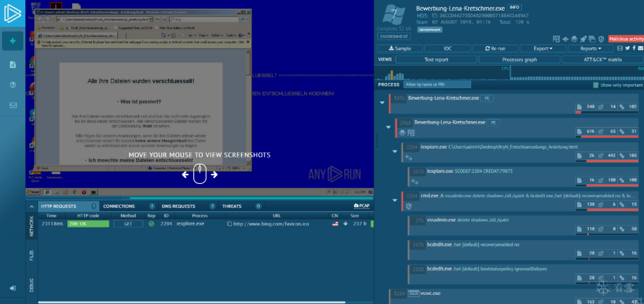Viewport: 644px width, 304px height.
Task: Click the ransomware tag
Action: 429,29
